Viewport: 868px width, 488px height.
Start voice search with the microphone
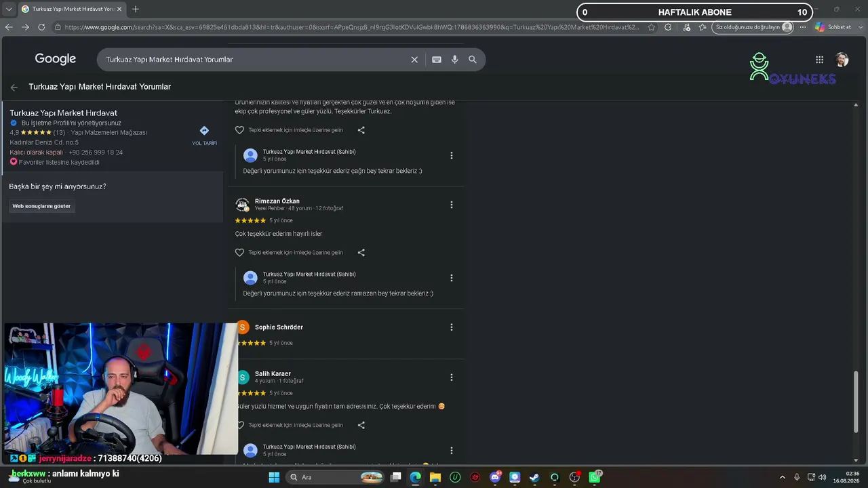click(x=454, y=60)
